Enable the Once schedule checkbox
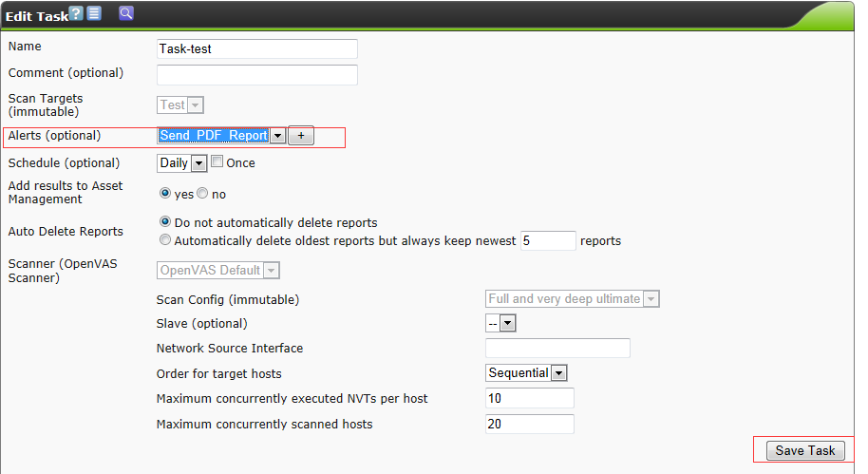 click(217, 162)
